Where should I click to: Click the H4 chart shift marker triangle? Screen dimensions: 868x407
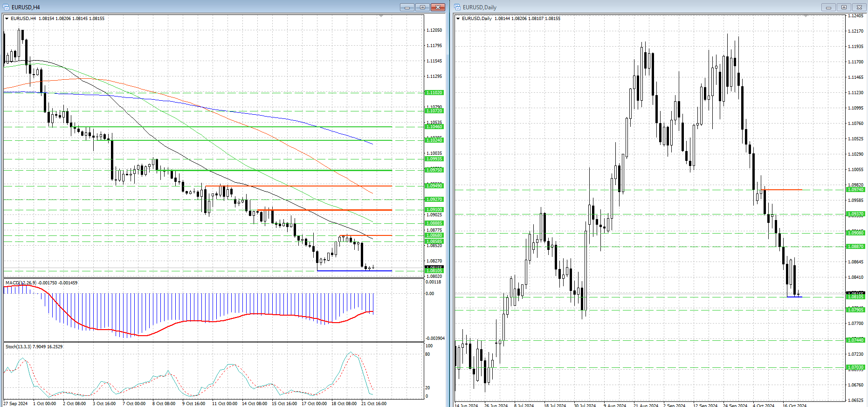coord(381,16)
